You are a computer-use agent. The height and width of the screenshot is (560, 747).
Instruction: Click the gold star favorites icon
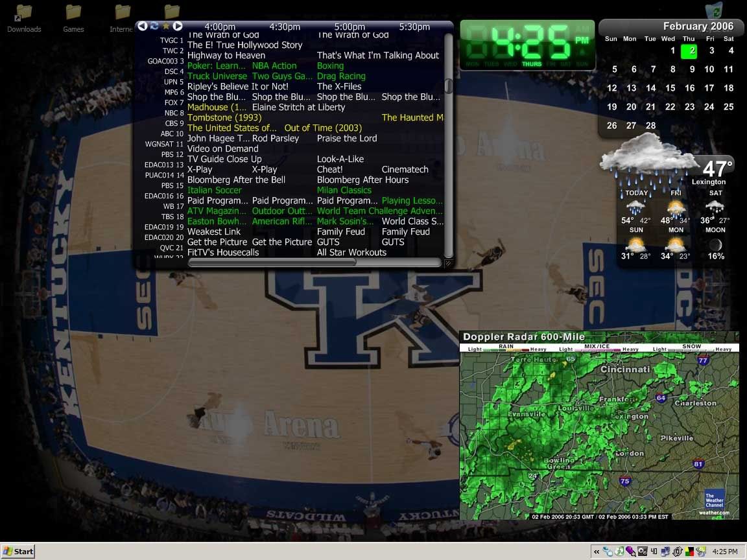[166, 26]
